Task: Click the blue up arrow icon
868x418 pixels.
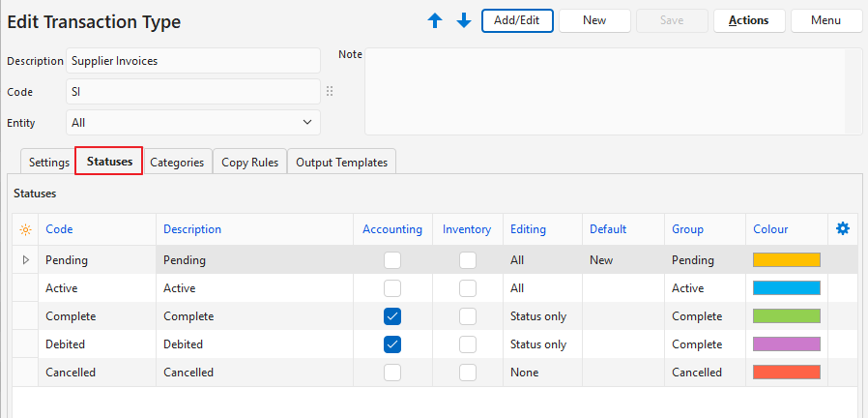Action: point(435,20)
